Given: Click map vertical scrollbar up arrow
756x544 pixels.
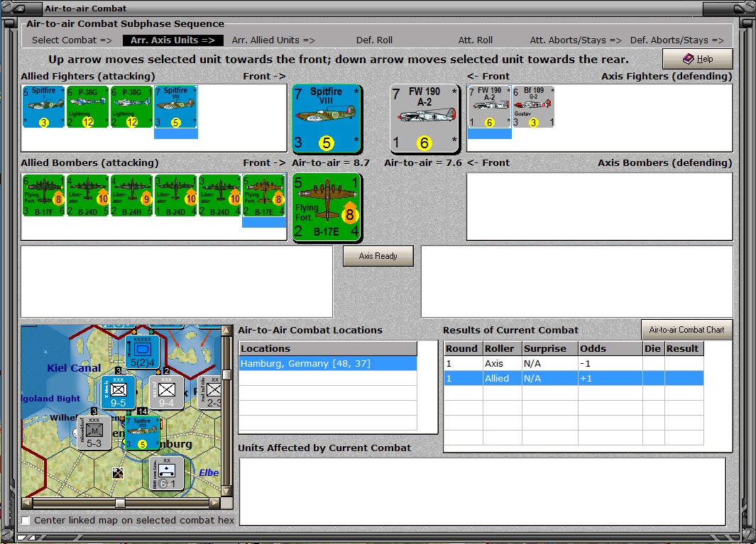Looking at the screenshot, I should pyautogui.click(x=226, y=331).
